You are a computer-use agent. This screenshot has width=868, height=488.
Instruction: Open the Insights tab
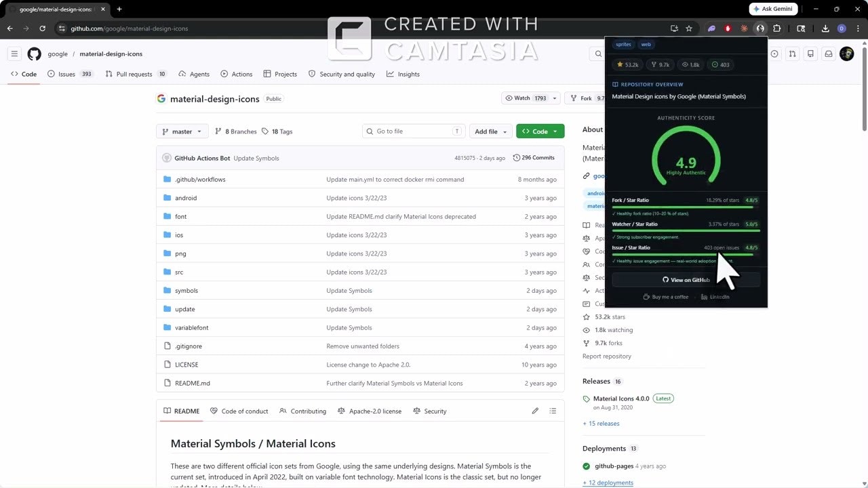coord(403,74)
